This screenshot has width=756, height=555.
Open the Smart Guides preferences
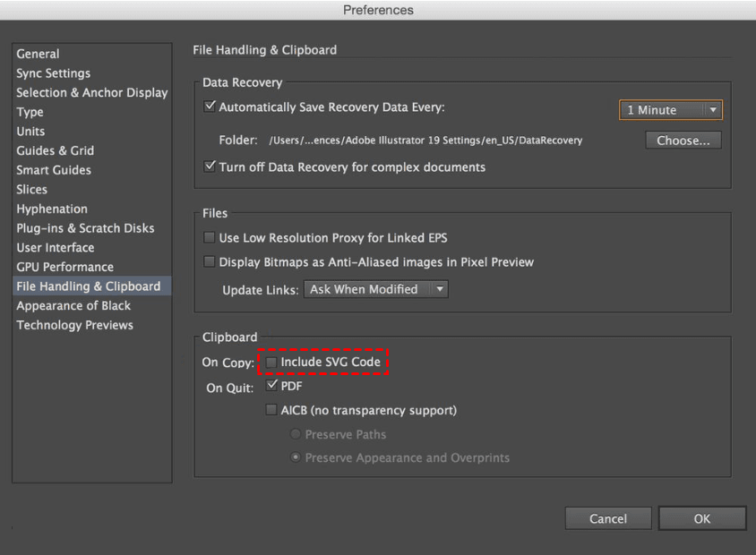(x=54, y=170)
